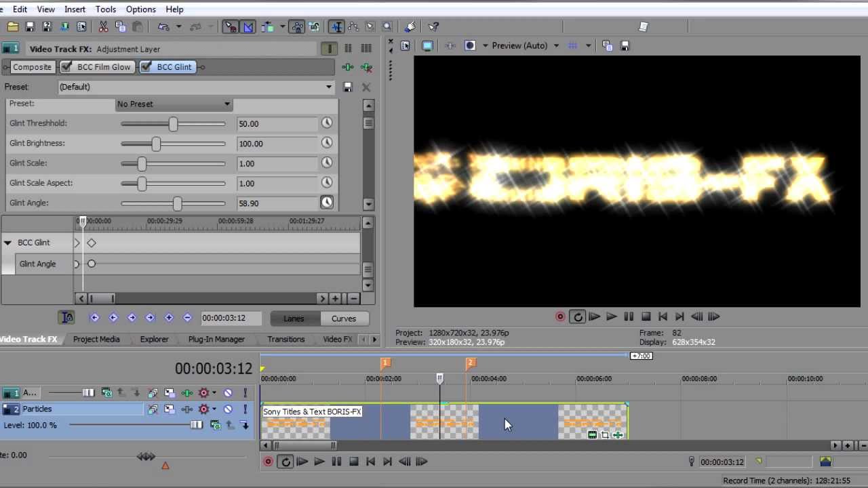
Task: Toggle Enable Snapping magnet icon
Action: (x=231, y=27)
